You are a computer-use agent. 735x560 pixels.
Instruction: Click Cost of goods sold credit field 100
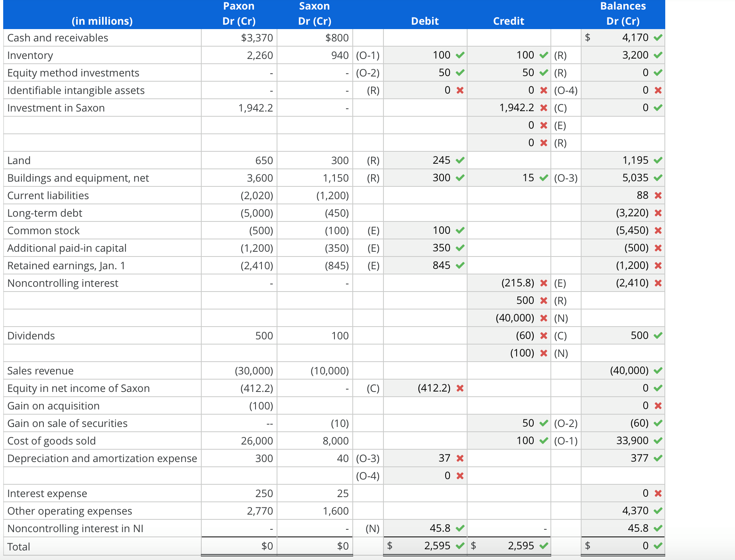click(x=509, y=441)
